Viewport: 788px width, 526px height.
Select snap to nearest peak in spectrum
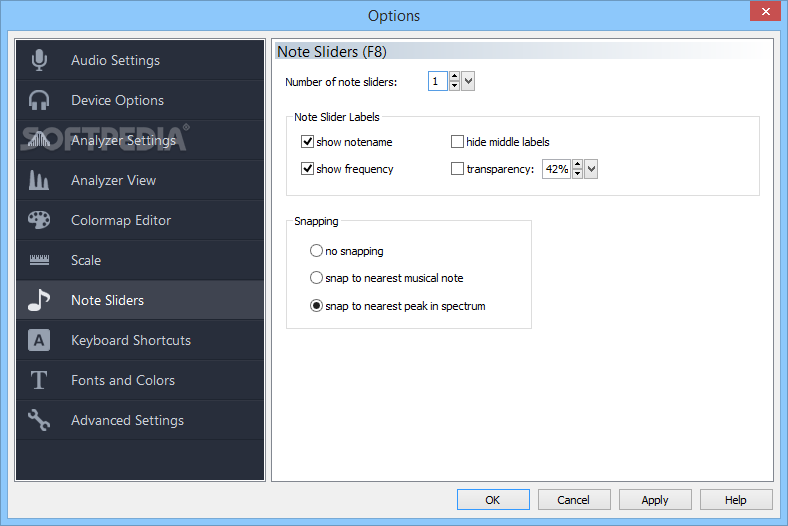(x=316, y=305)
